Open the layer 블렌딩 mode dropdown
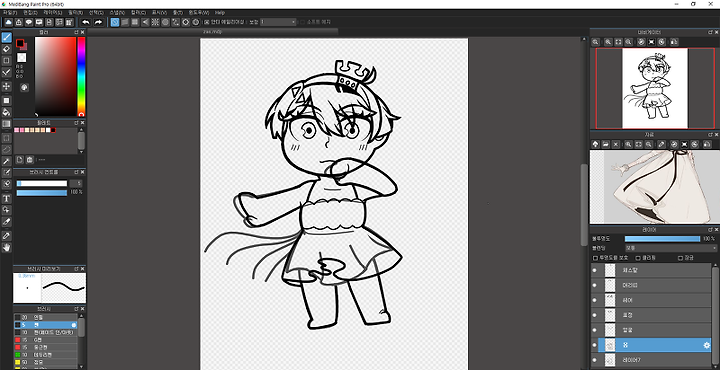This screenshot has height=370, width=720. (x=671, y=248)
